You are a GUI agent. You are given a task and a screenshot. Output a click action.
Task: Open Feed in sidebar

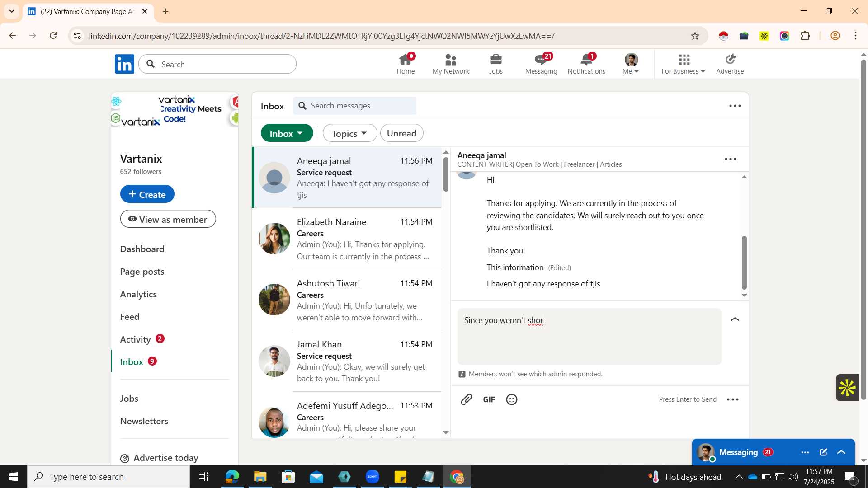click(130, 317)
